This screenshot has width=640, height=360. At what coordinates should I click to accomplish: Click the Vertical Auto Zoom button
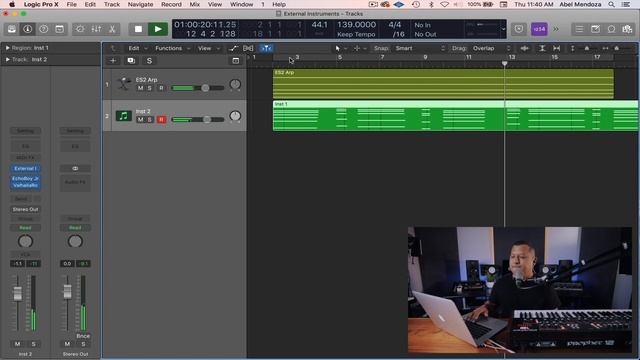click(x=542, y=48)
